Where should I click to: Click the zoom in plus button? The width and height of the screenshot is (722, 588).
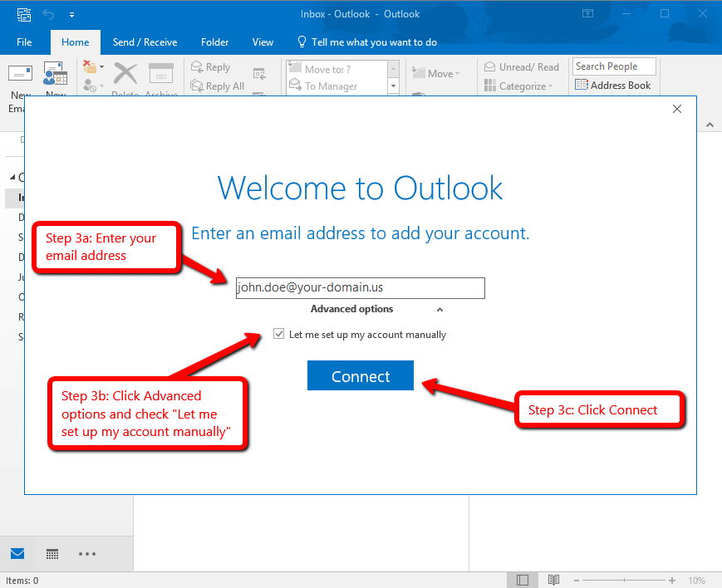pos(672,581)
